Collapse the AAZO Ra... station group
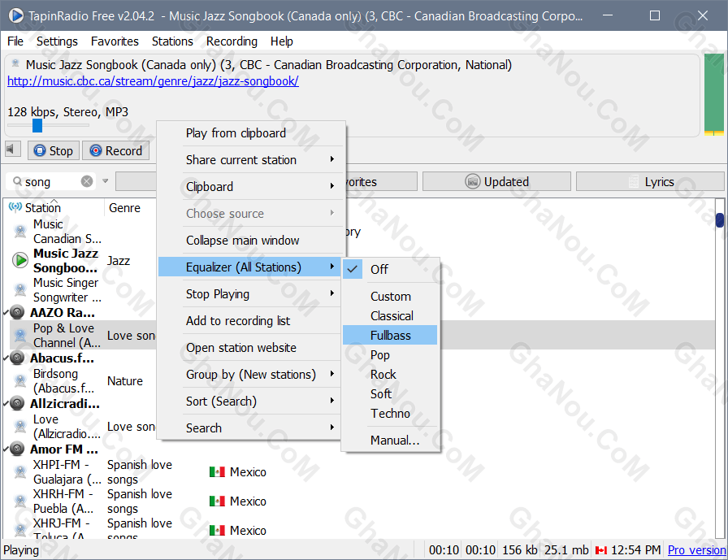The width and height of the screenshot is (728, 560). [x=6, y=312]
